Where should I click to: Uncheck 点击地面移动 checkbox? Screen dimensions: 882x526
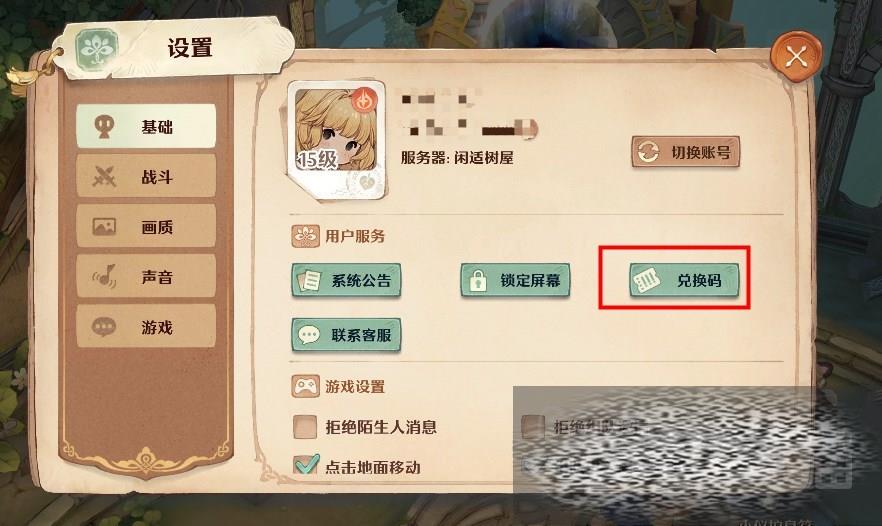coord(306,465)
